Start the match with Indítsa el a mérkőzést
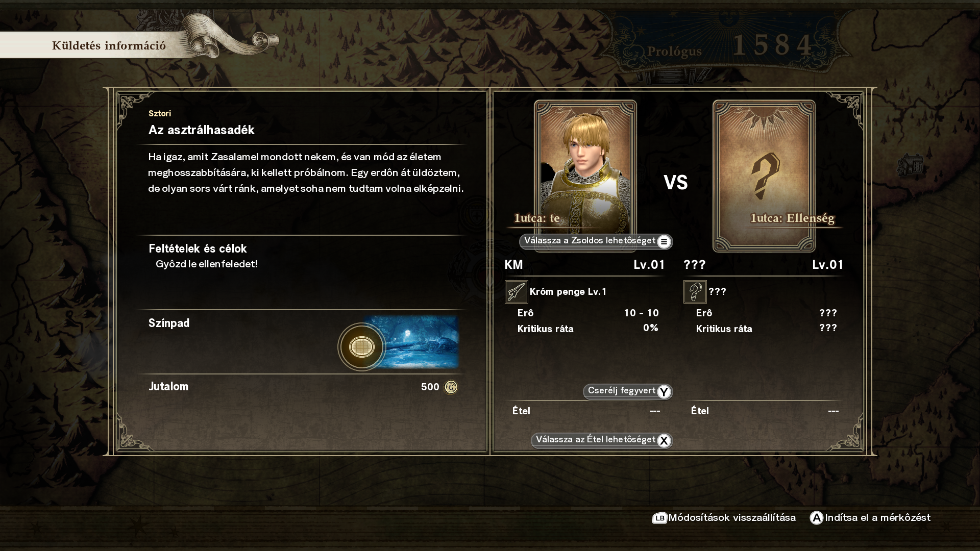 pyautogui.click(x=870, y=518)
